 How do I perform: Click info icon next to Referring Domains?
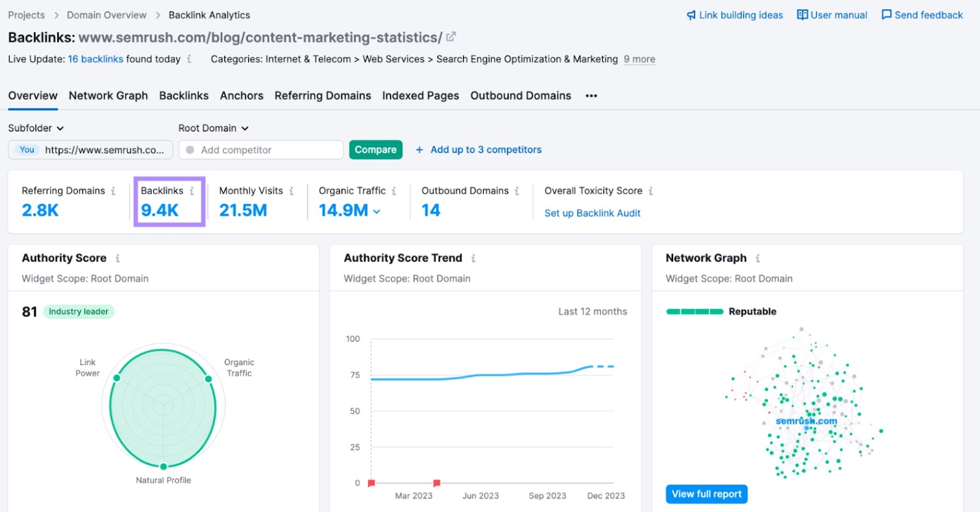(x=113, y=191)
